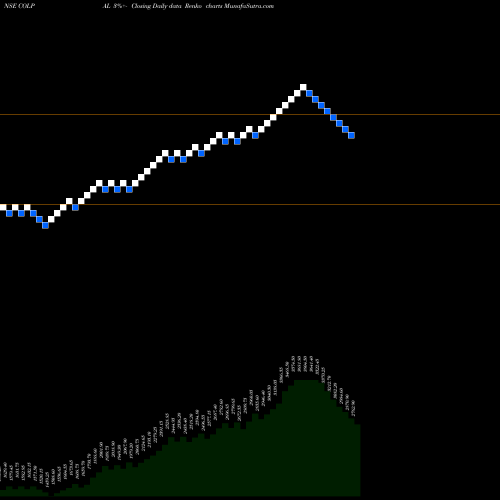This screenshot has width=500, height=500.
Task: Click the green area chart peak
Action: click(x=306, y=380)
